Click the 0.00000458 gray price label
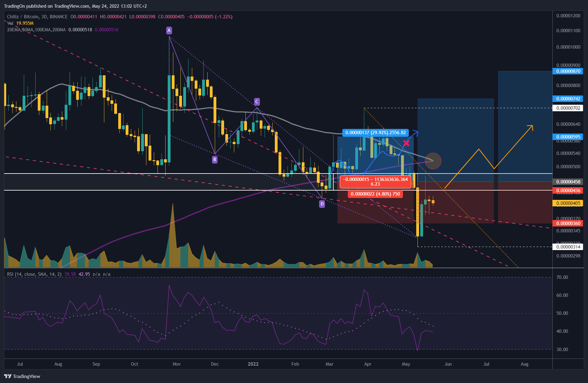 tap(568, 182)
